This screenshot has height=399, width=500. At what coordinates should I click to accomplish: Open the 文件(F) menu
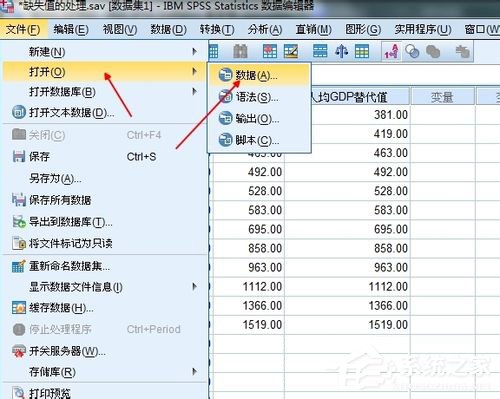coord(23,30)
